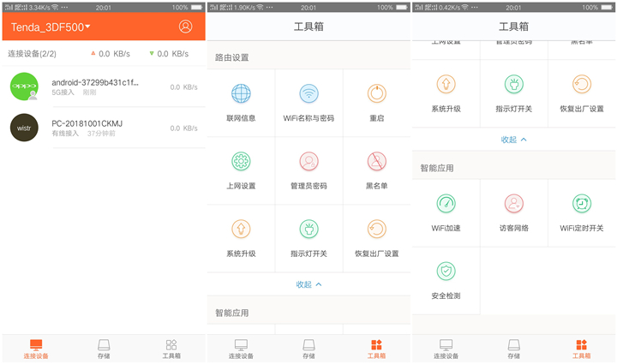Tap the dark wistr device avatar
The width and height of the screenshot is (617, 364).
(x=24, y=128)
